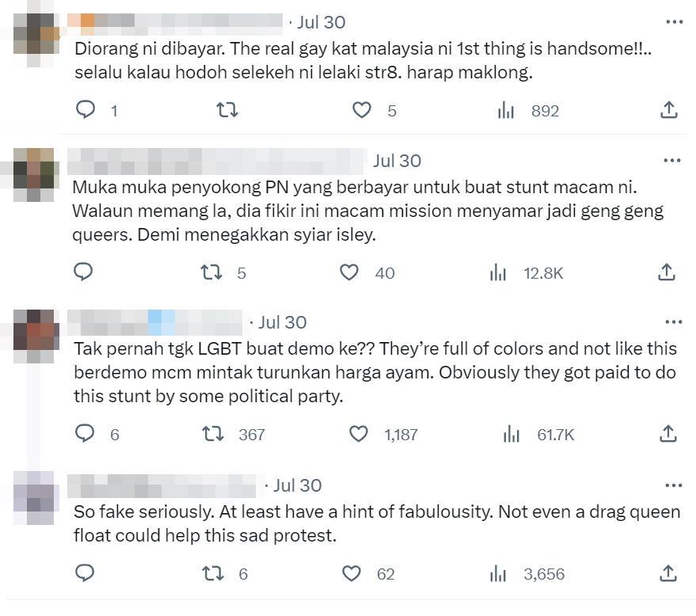Open more options on first tweet
This screenshot has width=696, height=616.
(x=675, y=21)
